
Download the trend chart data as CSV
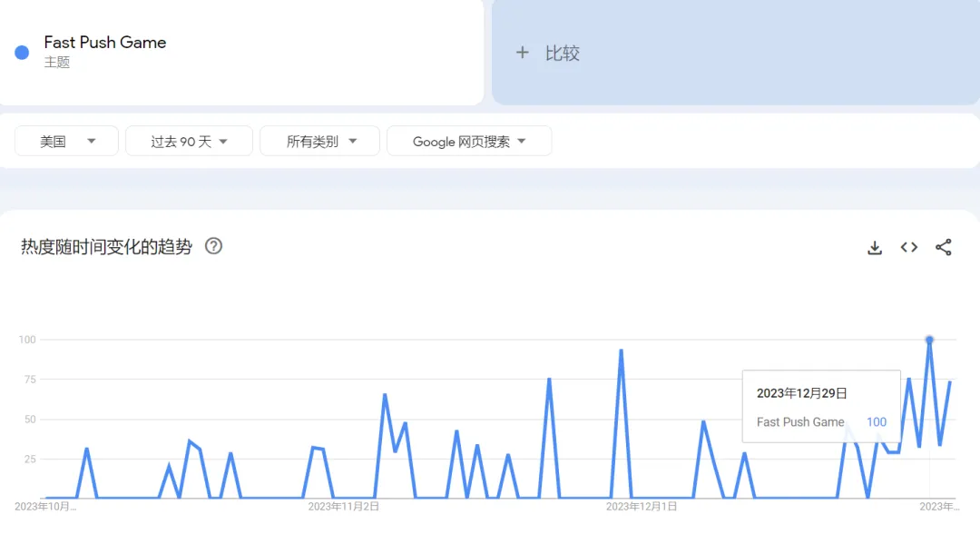[875, 248]
